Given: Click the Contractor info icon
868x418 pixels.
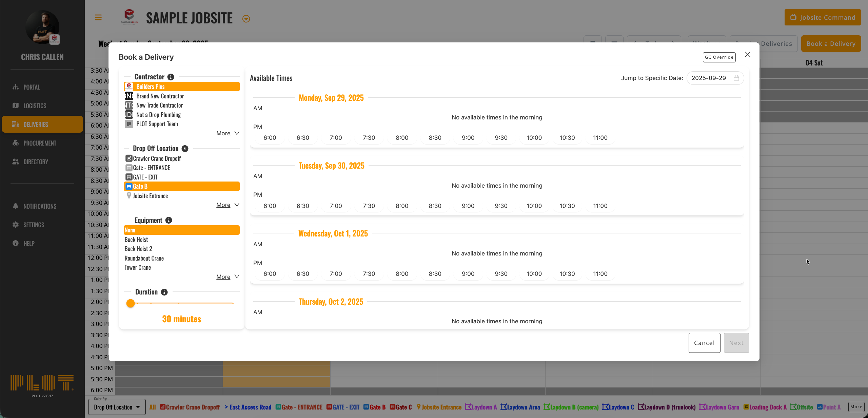Looking at the screenshot, I should coord(171,77).
